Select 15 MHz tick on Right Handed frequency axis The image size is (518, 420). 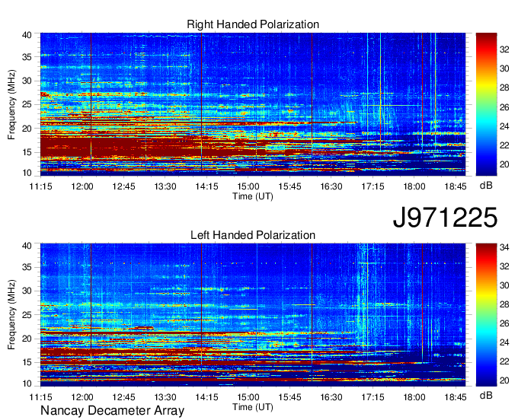click(27, 152)
